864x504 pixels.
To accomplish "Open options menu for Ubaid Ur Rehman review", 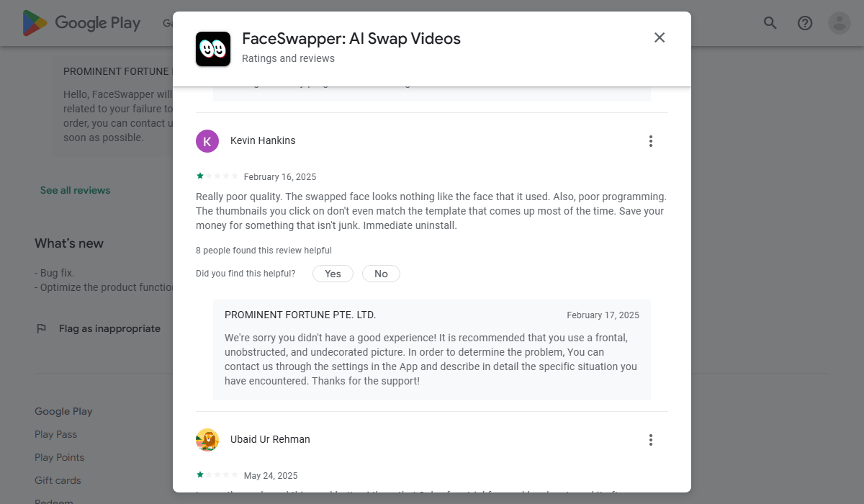I will coord(651,440).
